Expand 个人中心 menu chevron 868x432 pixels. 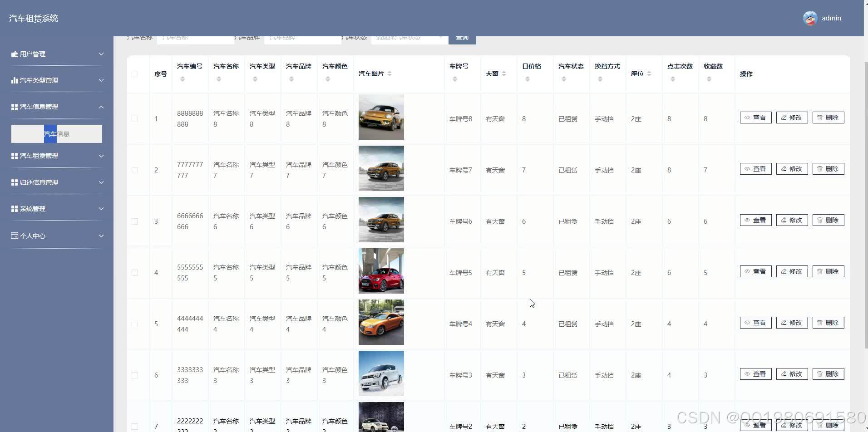click(101, 236)
